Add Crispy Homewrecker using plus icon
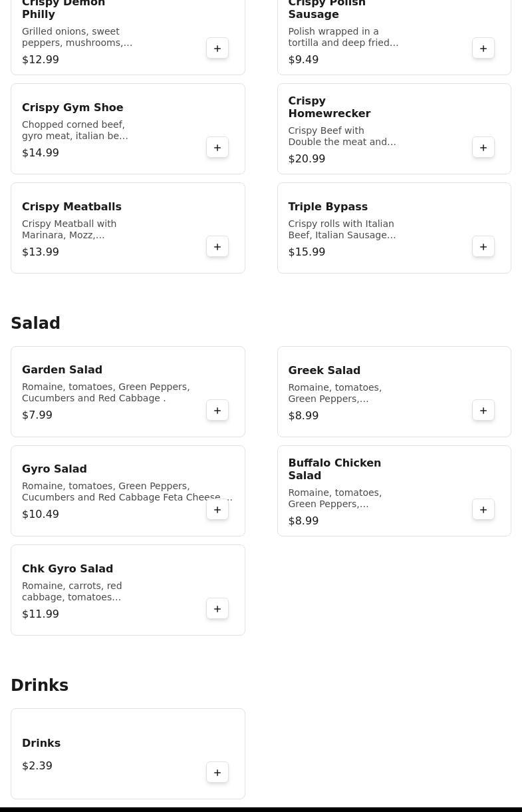The height and width of the screenshot is (812, 522). [483, 148]
